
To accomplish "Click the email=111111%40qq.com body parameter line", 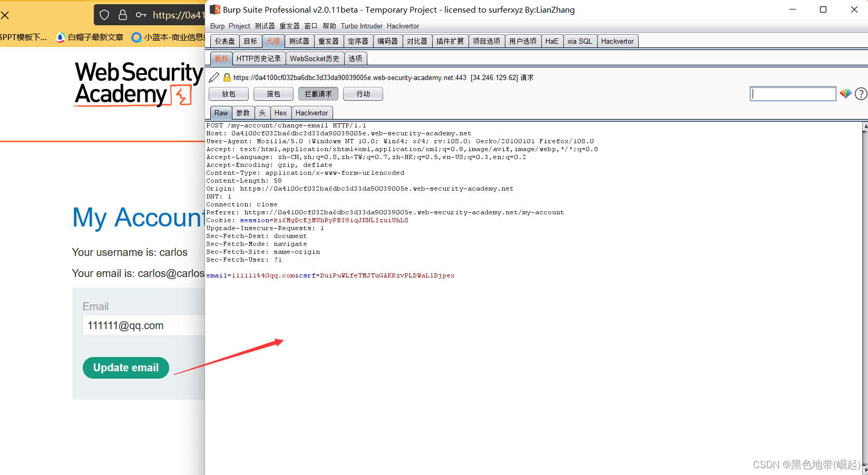I will click(330, 275).
